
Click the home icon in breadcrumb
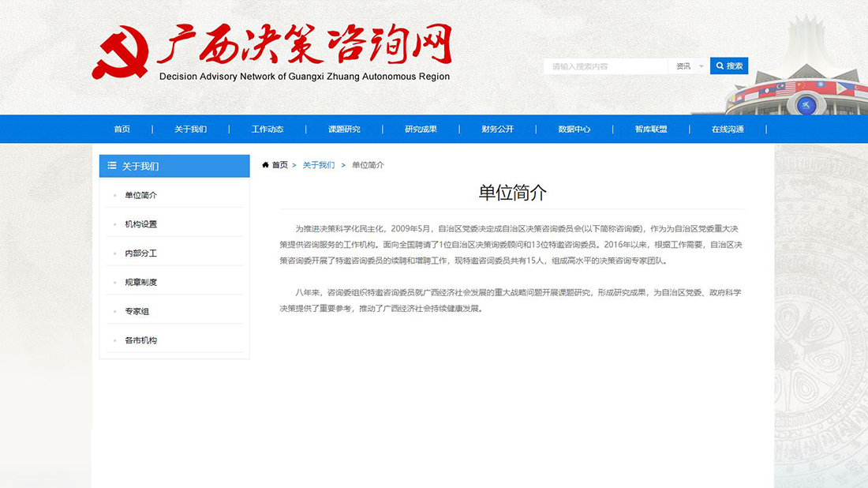(265, 165)
